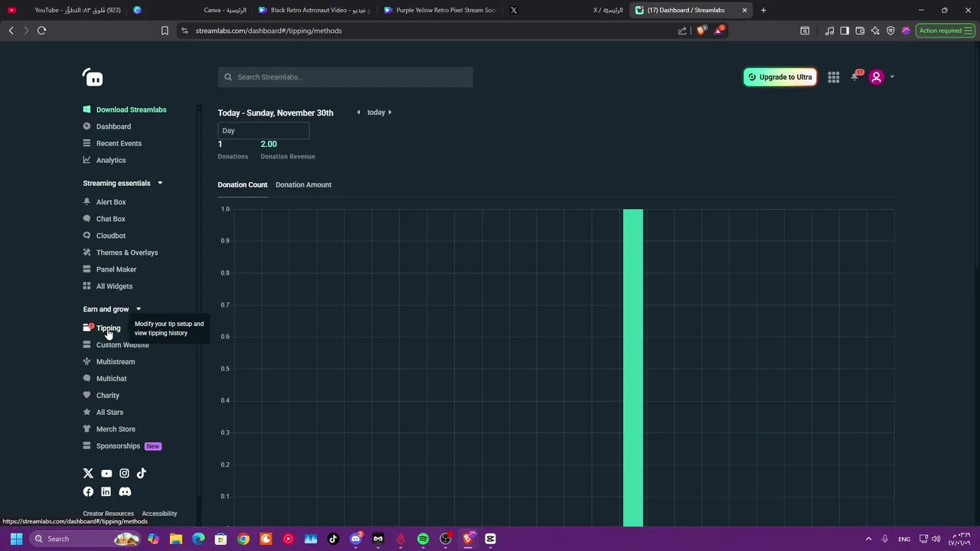Expand the account menu caret
This screenshot has height=551, width=980.
coord(892,77)
